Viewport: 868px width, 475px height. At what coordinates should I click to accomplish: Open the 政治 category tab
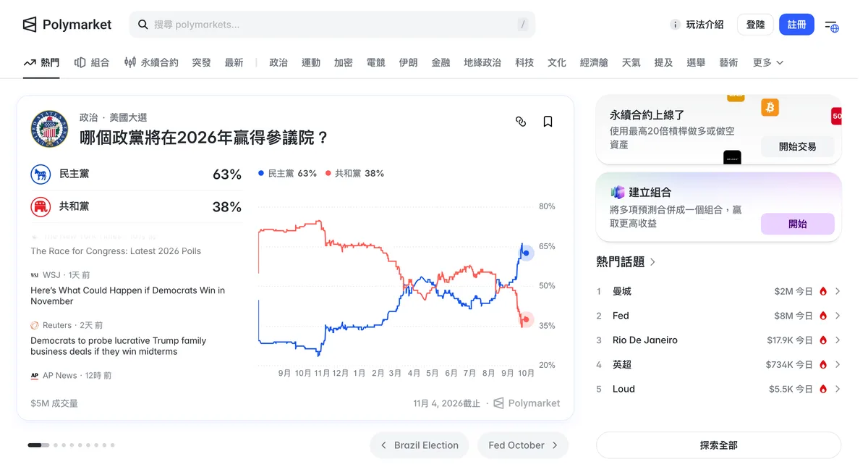[x=278, y=63]
